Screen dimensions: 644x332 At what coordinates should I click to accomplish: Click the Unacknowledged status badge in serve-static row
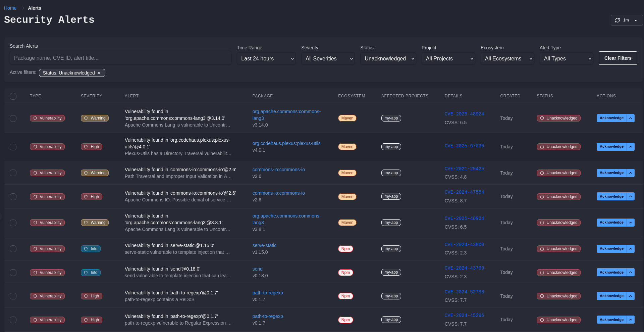pos(558,249)
